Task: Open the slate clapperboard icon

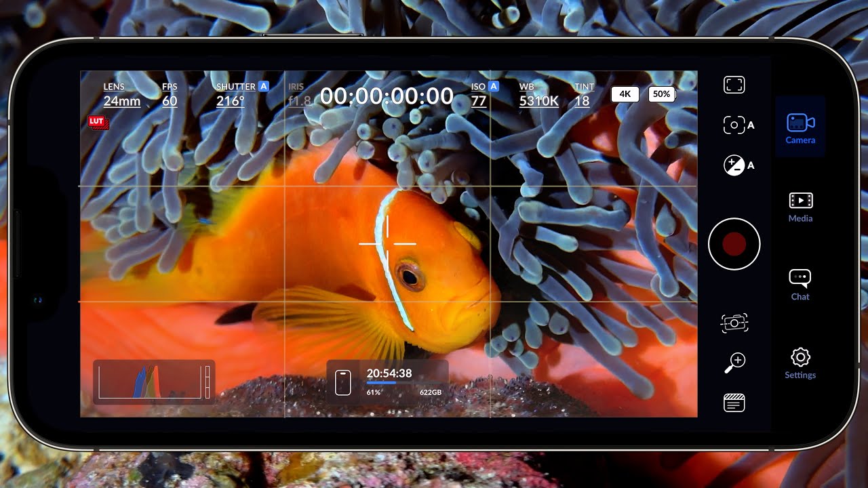Action: (x=734, y=403)
